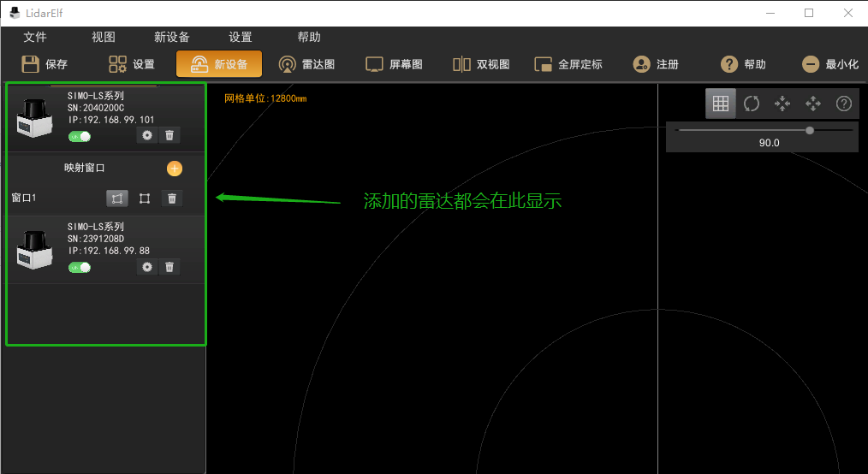Viewport: 868px width, 474px height.
Task: Select the square rectangle icon for 窗口1
Action: (x=145, y=198)
